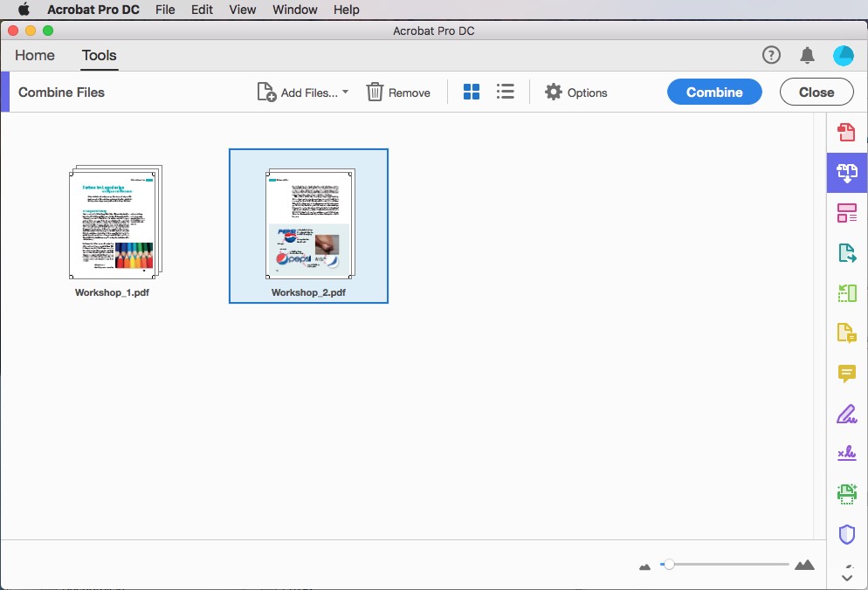
Task: Open the Window menu in the menu bar
Action: [x=294, y=10]
